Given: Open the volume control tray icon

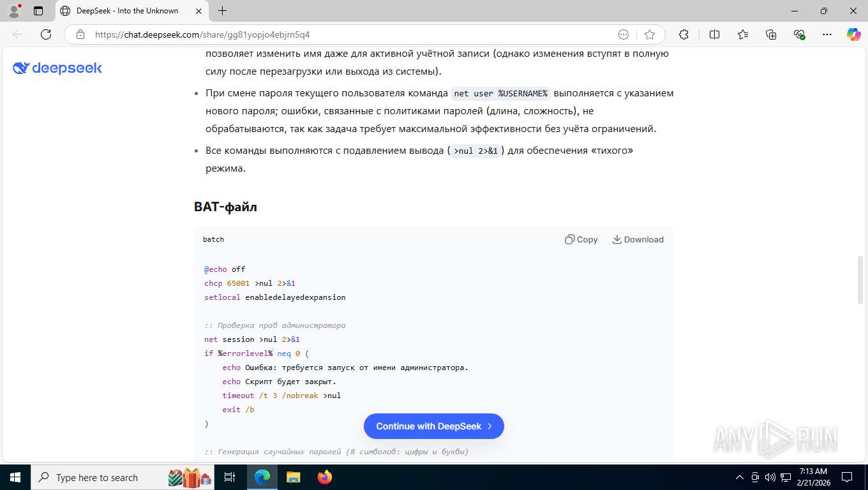Looking at the screenshot, I should click(770, 477).
